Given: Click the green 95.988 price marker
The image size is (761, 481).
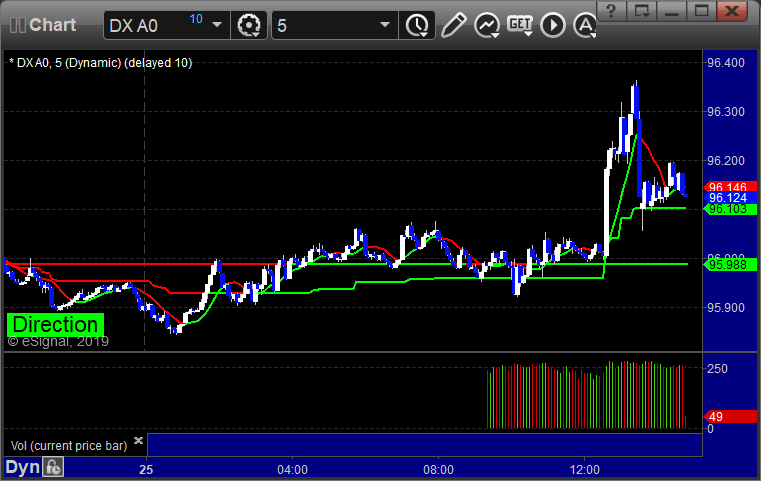Looking at the screenshot, I should [730, 265].
